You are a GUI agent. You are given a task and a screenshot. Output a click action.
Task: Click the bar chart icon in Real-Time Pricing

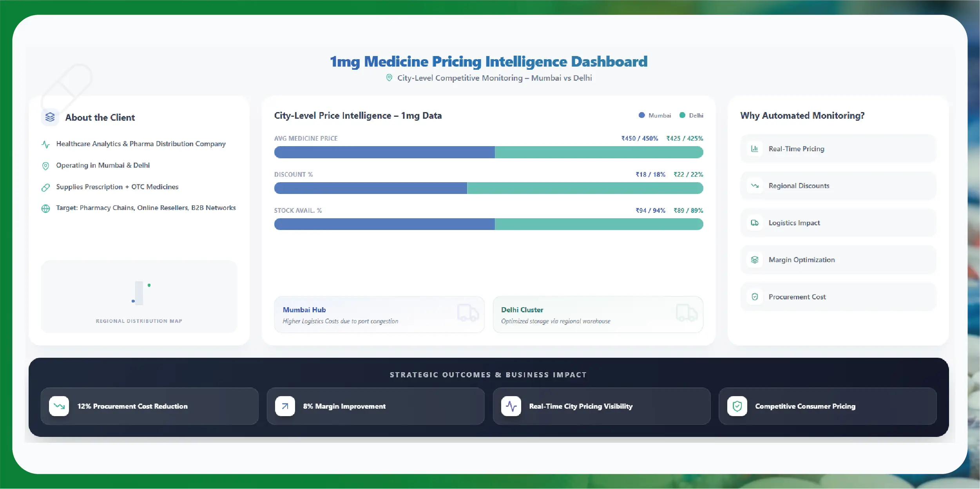pyautogui.click(x=754, y=149)
